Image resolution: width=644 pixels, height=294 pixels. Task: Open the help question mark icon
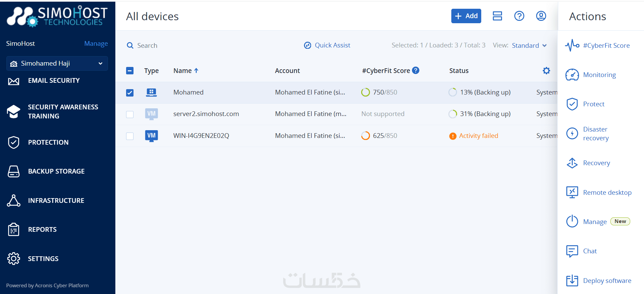[519, 16]
